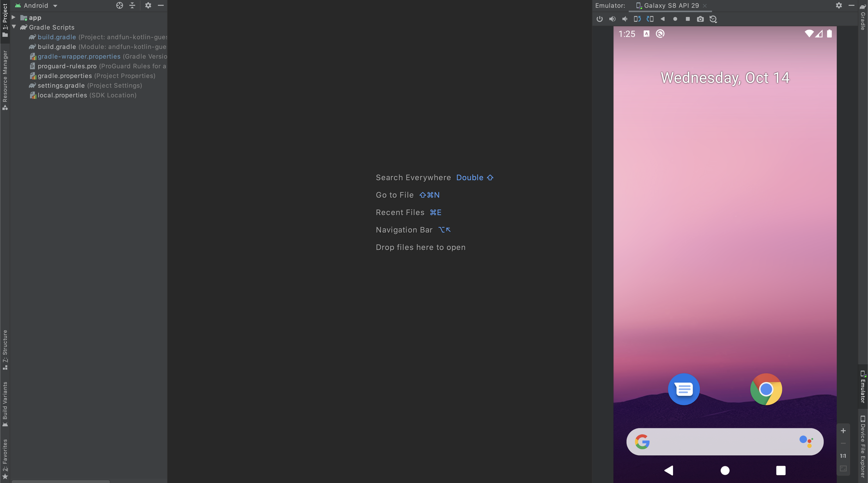Open the Build Variants side tab
This screenshot has width=868, height=483.
5,404
